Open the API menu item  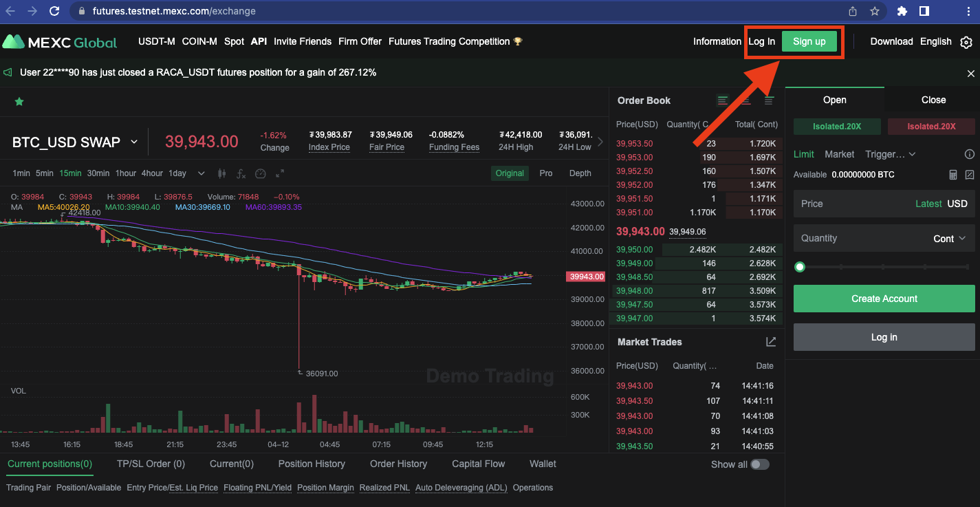pyautogui.click(x=259, y=41)
